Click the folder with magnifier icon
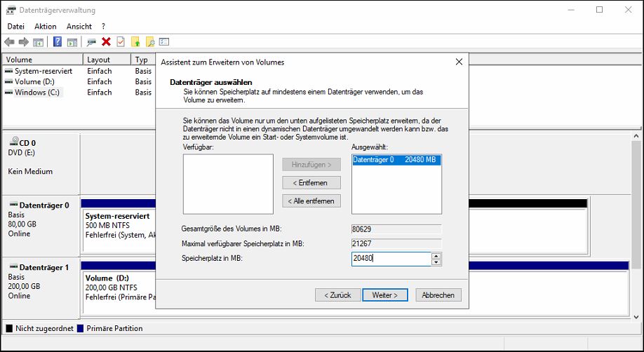Image resolution: width=644 pixels, height=352 pixels. coord(150,42)
